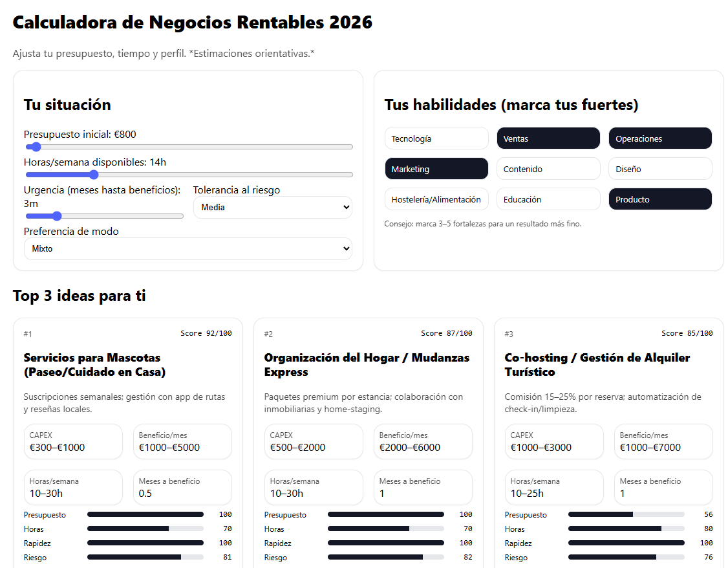
Task: Toggle the Tecnología skill chip
Action: [436, 138]
